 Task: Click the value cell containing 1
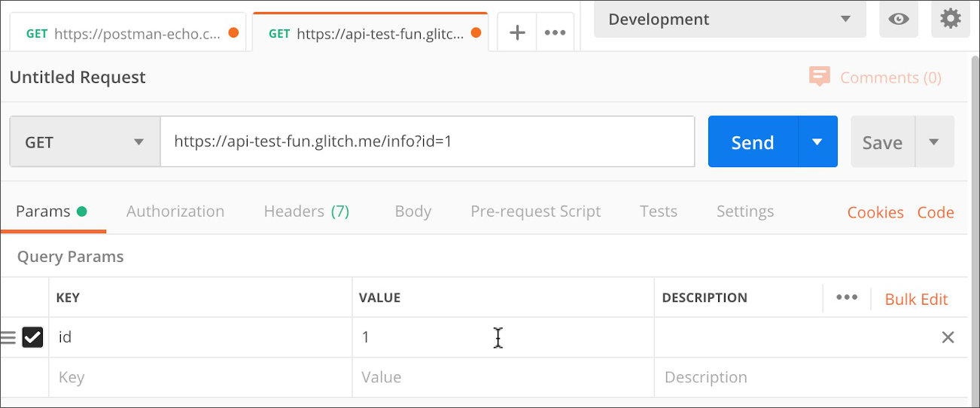(503, 337)
